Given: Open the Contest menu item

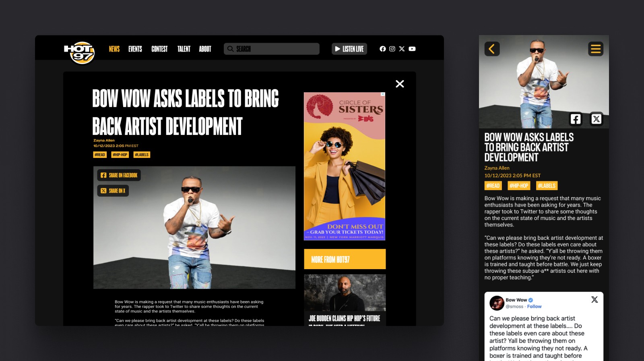Looking at the screenshot, I should [159, 49].
